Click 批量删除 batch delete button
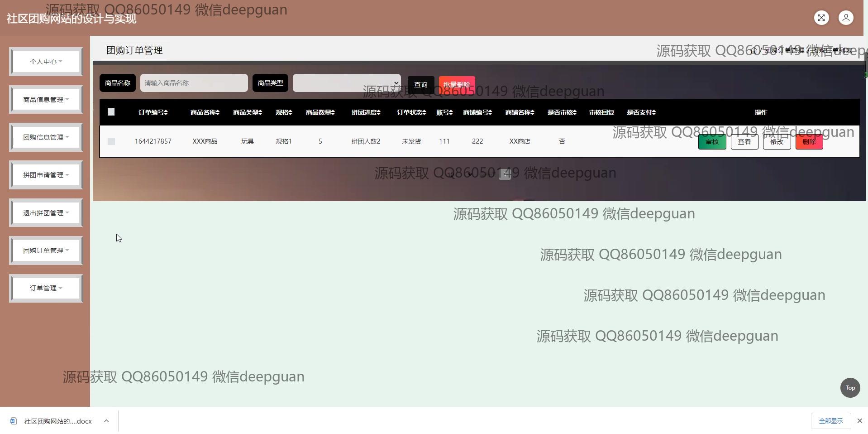 pos(457,85)
